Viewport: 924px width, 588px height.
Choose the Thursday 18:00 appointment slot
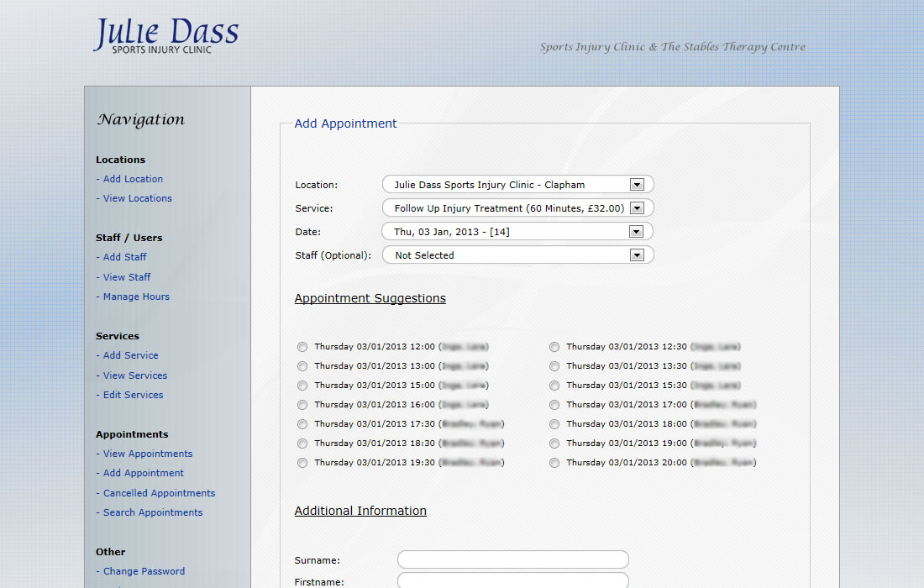pyautogui.click(x=554, y=424)
